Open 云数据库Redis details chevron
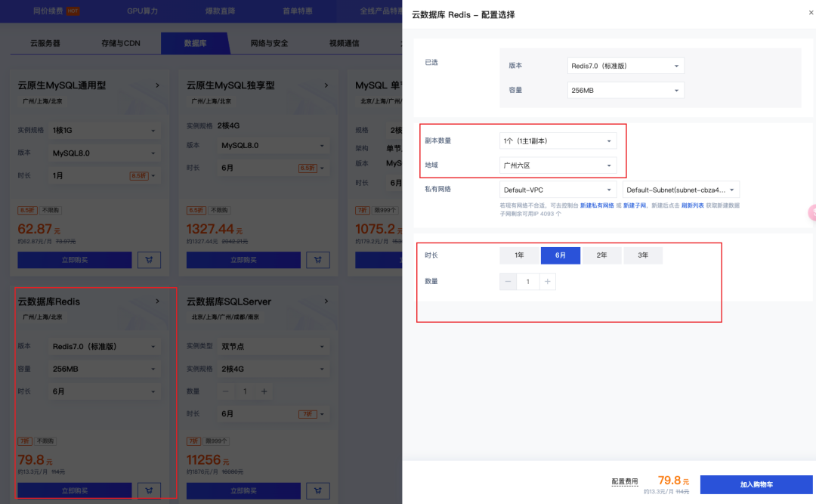 point(158,301)
